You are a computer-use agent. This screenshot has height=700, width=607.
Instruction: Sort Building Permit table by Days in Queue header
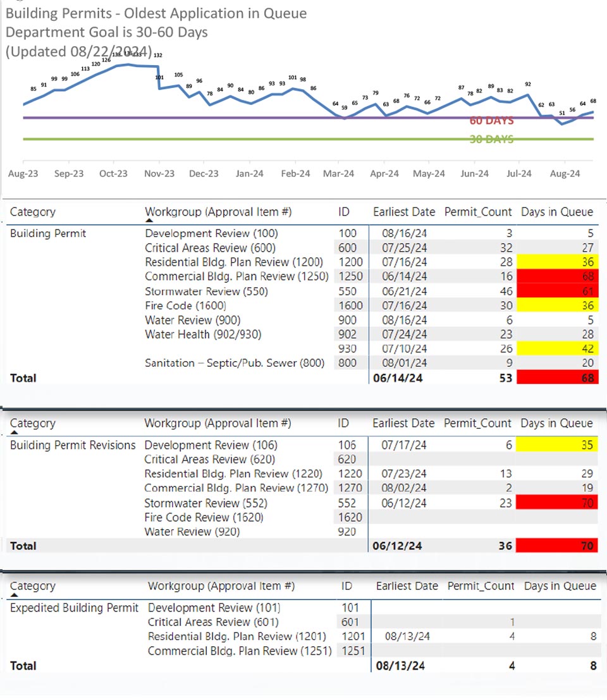(556, 212)
